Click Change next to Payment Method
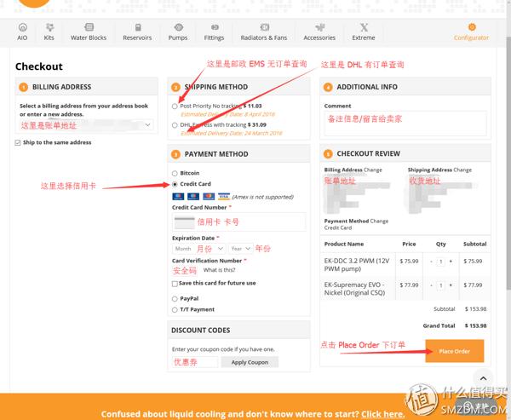This screenshot has height=420, width=511. coord(379,222)
